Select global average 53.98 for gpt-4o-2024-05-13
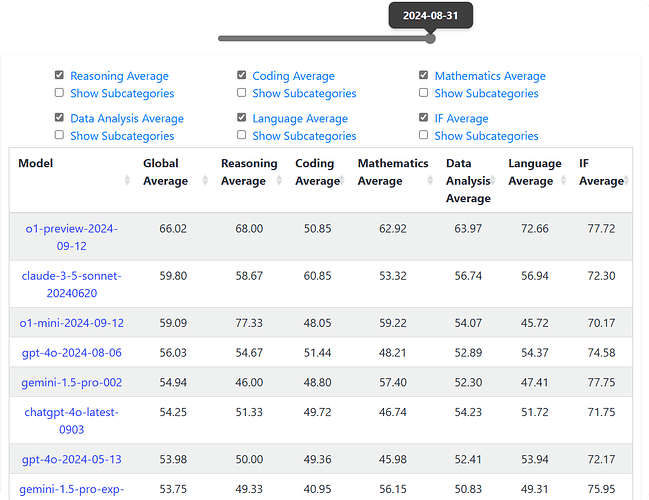The height and width of the screenshot is (500, 649). point(173,459)
